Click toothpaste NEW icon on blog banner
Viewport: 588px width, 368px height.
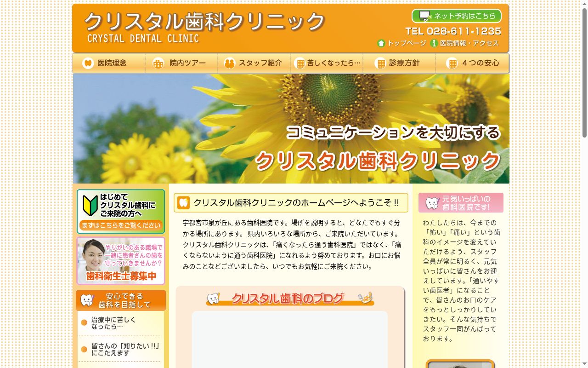coord(366,298)
